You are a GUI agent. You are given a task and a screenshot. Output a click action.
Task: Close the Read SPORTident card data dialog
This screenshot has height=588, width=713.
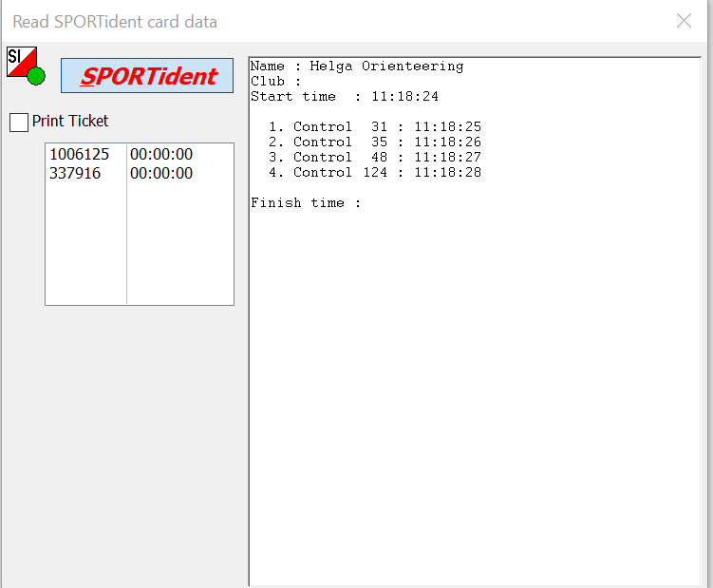pyautogui.click(x=684, y=21)
